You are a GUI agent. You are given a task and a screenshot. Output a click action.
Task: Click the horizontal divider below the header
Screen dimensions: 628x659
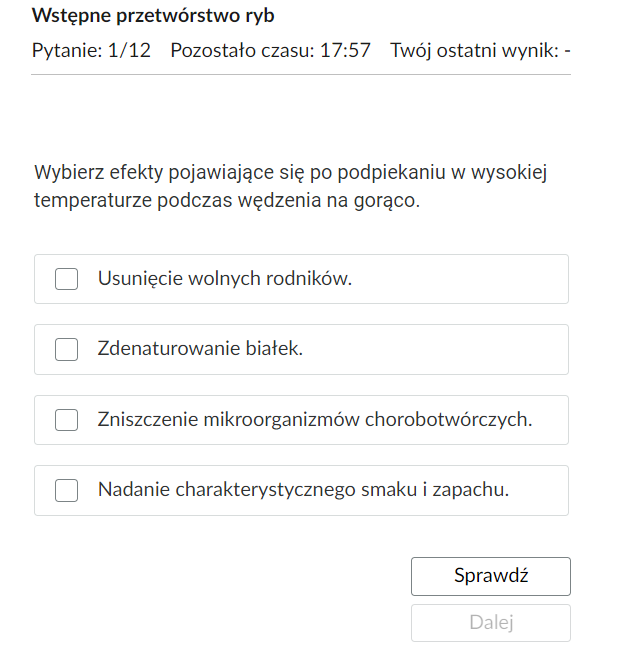point(301,75)
